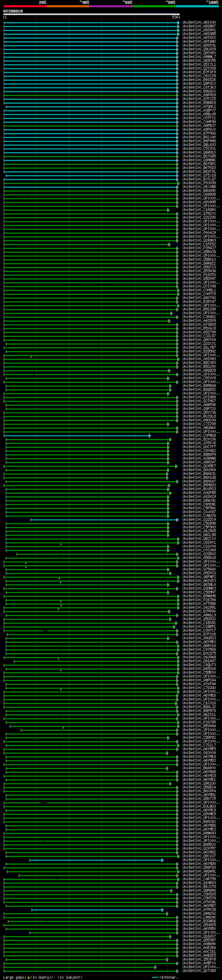Open hit UniRef100_A9T4V2
222x980 pixels.
pyautogui.click(x=199, y=38)
